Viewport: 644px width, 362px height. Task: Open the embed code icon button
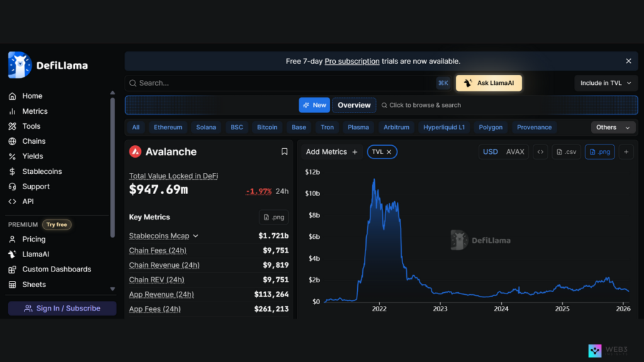click(x=540, y=151)
